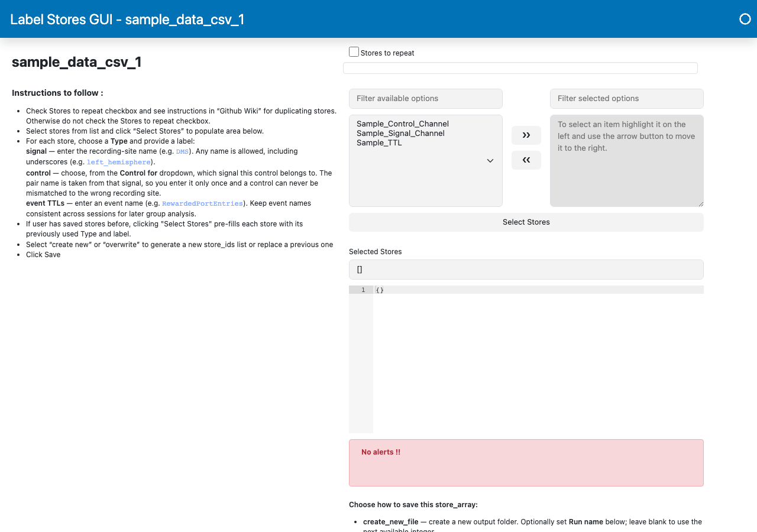Click the left_hemisphere example code text

tap(119, 162)
